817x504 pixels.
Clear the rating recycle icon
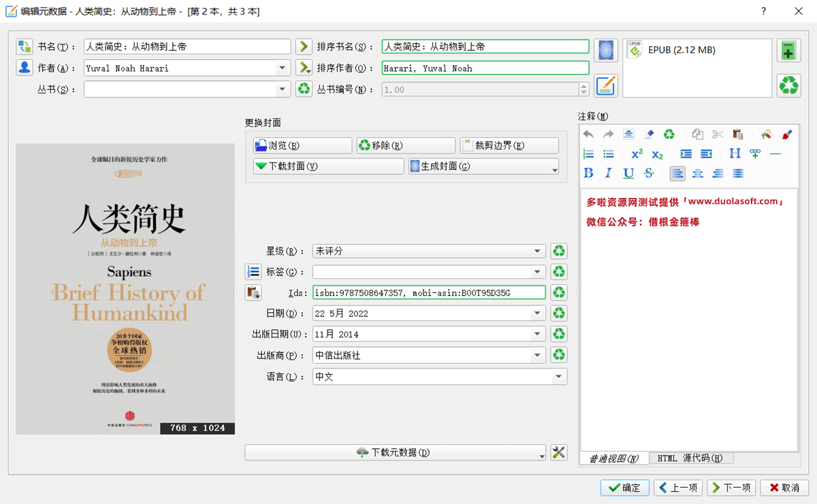(x=559, y=251)
